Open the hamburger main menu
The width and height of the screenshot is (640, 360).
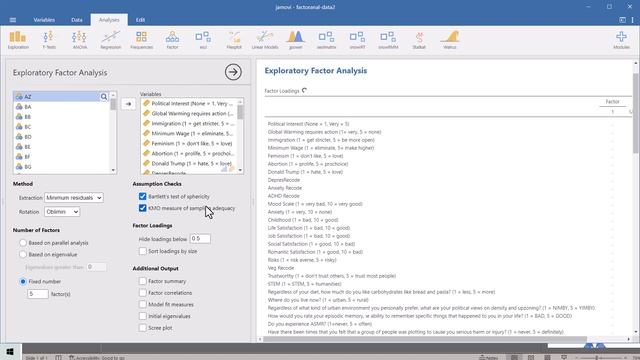13,20
